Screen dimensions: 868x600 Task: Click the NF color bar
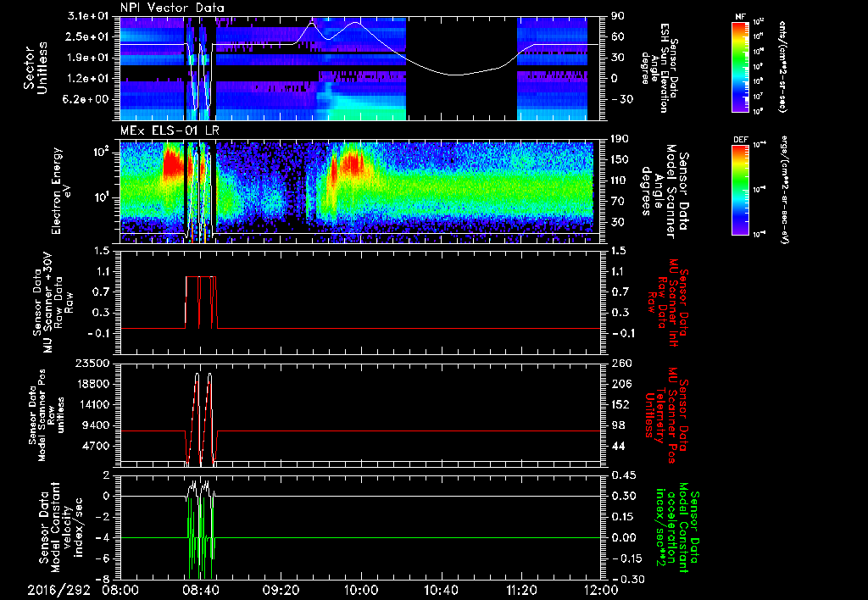[740, 66]
